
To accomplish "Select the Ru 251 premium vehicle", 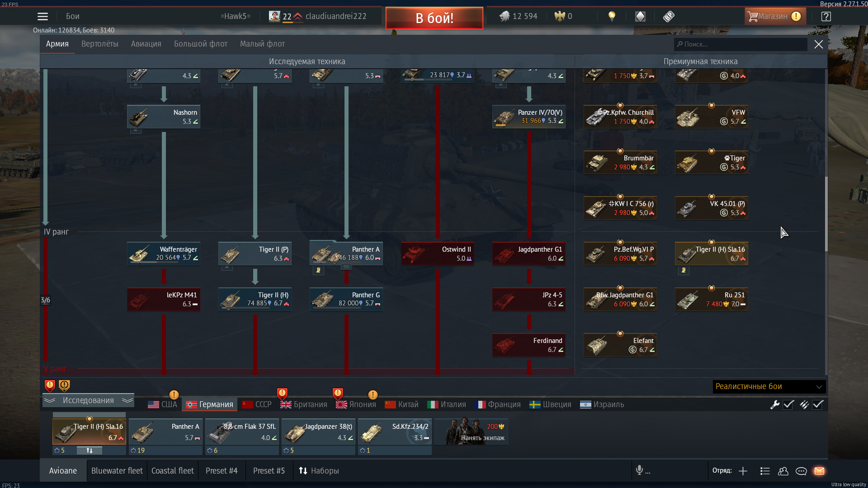I will [x=712, y=300].
